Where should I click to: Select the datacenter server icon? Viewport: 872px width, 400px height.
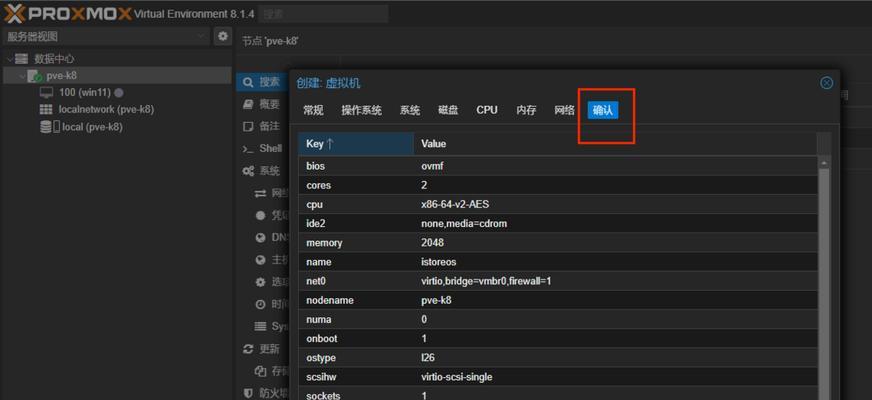(x=22, y=58)
